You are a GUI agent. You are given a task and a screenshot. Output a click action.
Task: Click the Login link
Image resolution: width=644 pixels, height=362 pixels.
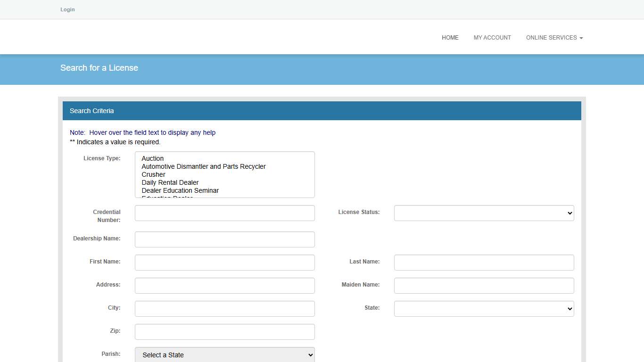coord(67,9)
